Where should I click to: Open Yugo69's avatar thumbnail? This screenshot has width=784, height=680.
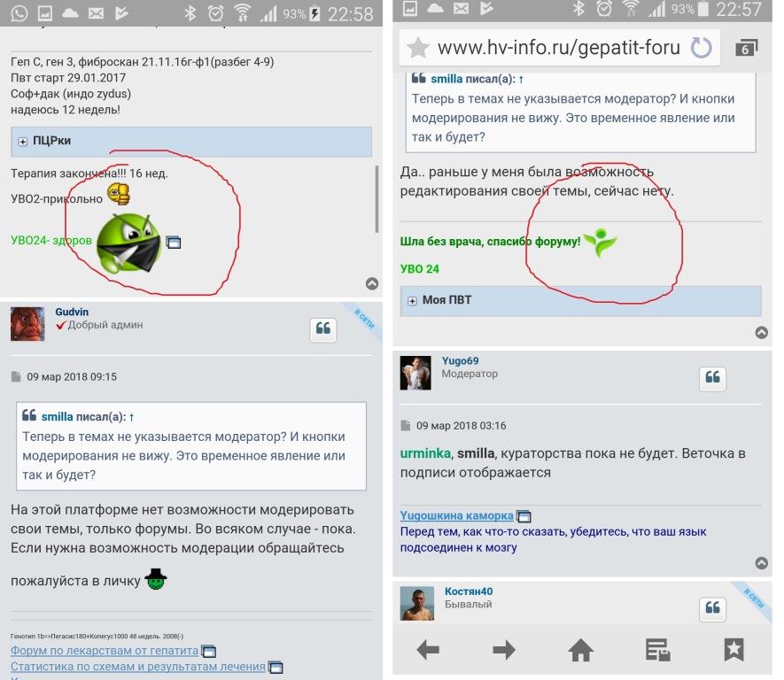[x=415, y=373]
